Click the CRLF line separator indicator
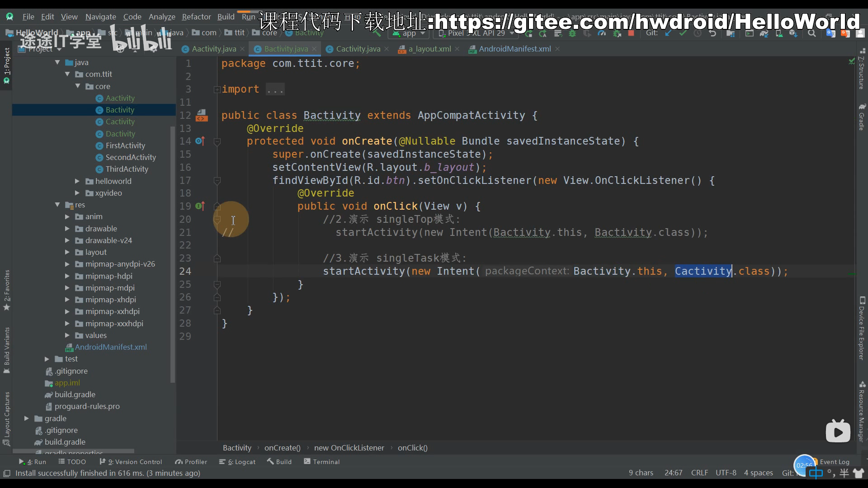The height and width of the screenshot is (488, 868). tap(699, 473)
